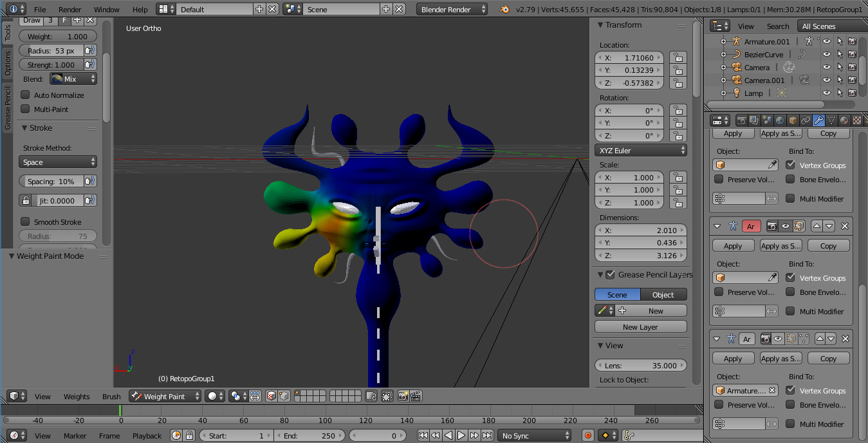Enable the Auto Normalize checkbox
Screen dimensions: 868x443
[x=26, y=95]
